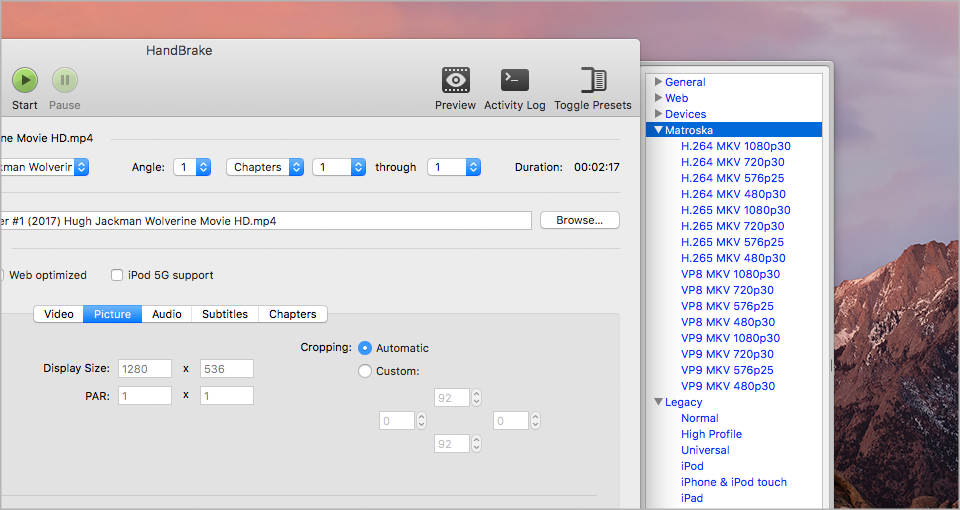The width and height of the screenshot is (960, 510).
Task: Expand the Devices presets group
Action: [x=659, y=113]
